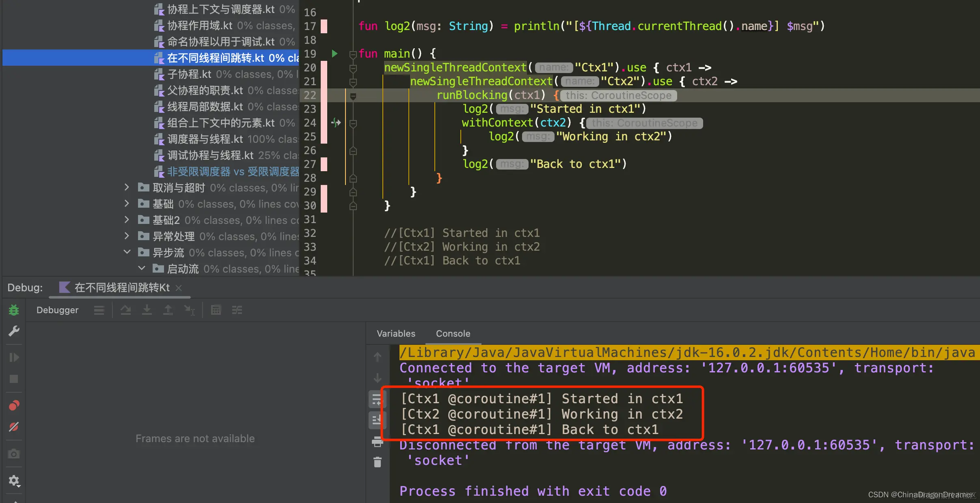This screenshot has width=980, height=503.
Task: Toggle Mute Breakpoints icon
Action: point(14,427)
